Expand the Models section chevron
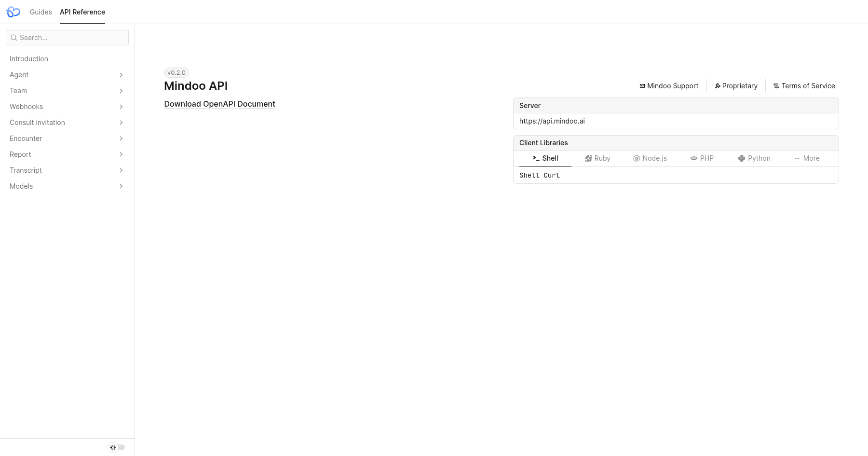 [121, 186]
